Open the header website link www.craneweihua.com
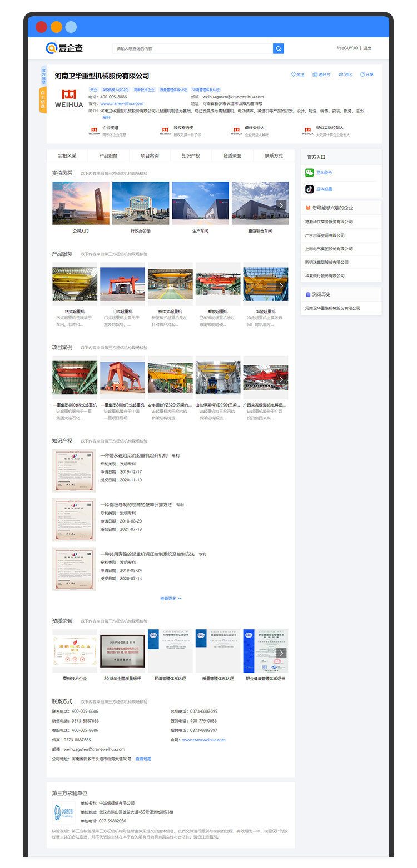The height and width of the screenshot is (868, 417). coord(122,103)
